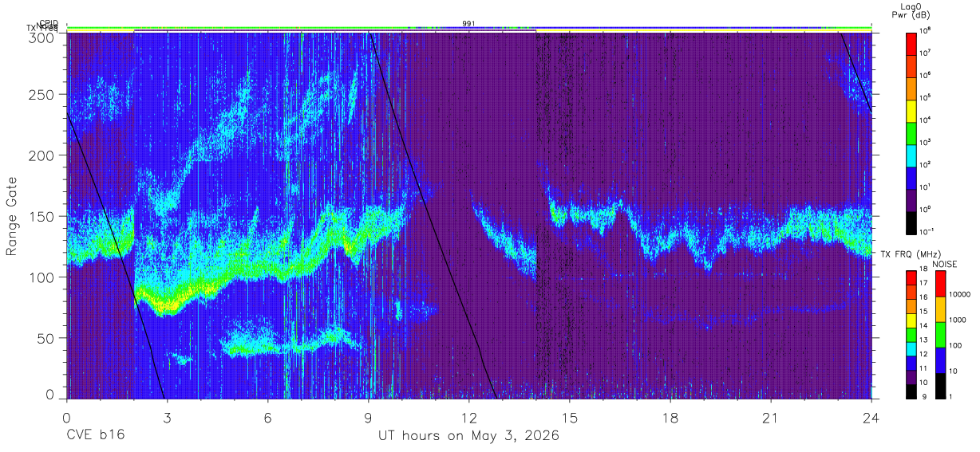Viewport: 980px width, 452px height.
Task: Click x-axis hour tick label 12
Action: coord(468,418)
